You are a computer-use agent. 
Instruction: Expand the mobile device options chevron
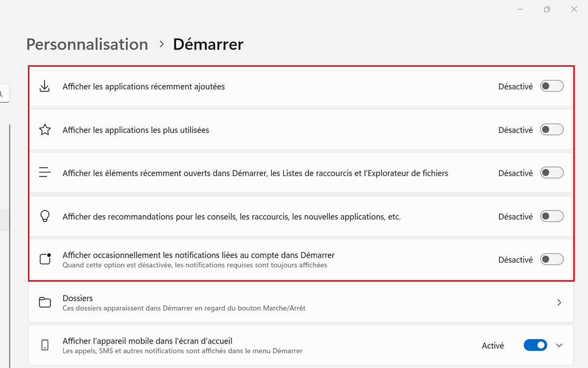coord(559,345)
